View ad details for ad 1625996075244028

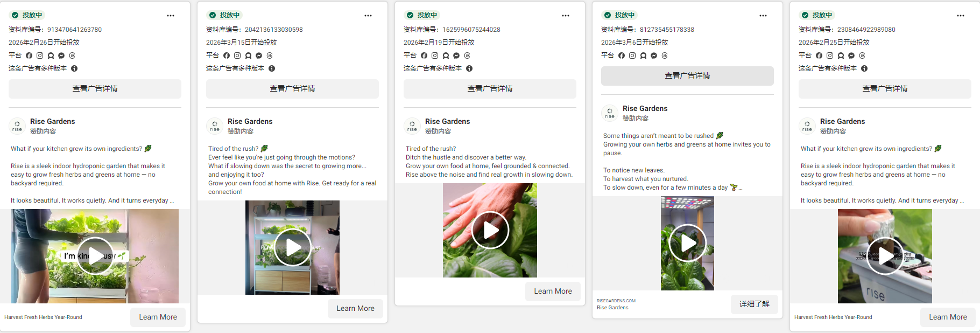point(490,89)
